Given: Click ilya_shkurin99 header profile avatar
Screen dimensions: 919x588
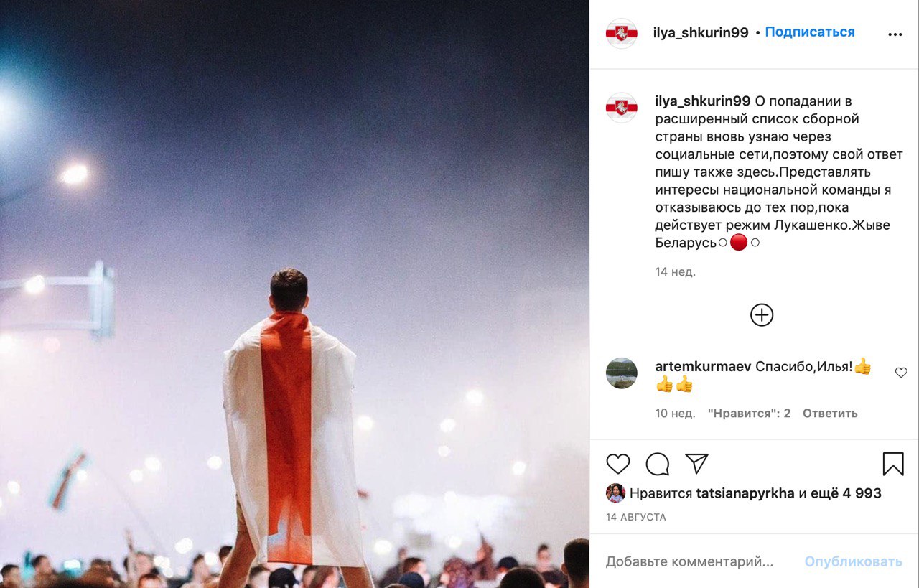Looking at the screenshot, I should click(622, 34).
